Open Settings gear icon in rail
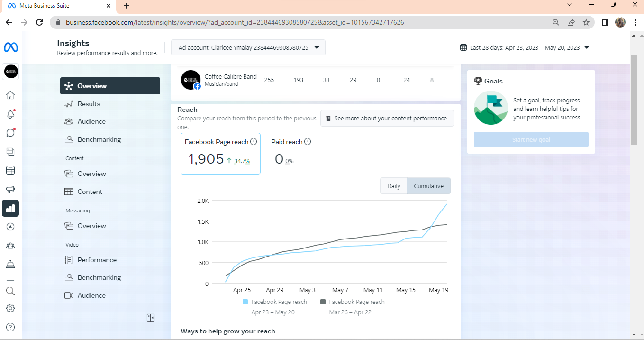This screenshot has height=340, width=644. 10,308
